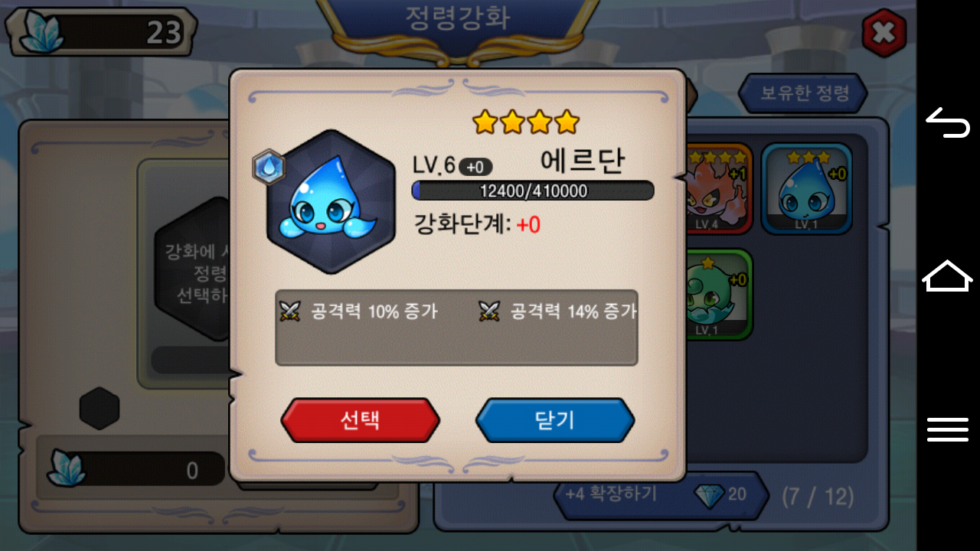Screen dimensions: 980x551
Task: Open the Android menu hamburger icon
Action: 948,429
